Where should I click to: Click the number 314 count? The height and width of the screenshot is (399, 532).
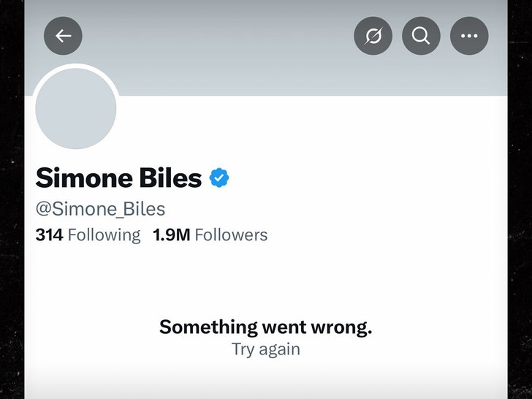click(x=49, y=235)
